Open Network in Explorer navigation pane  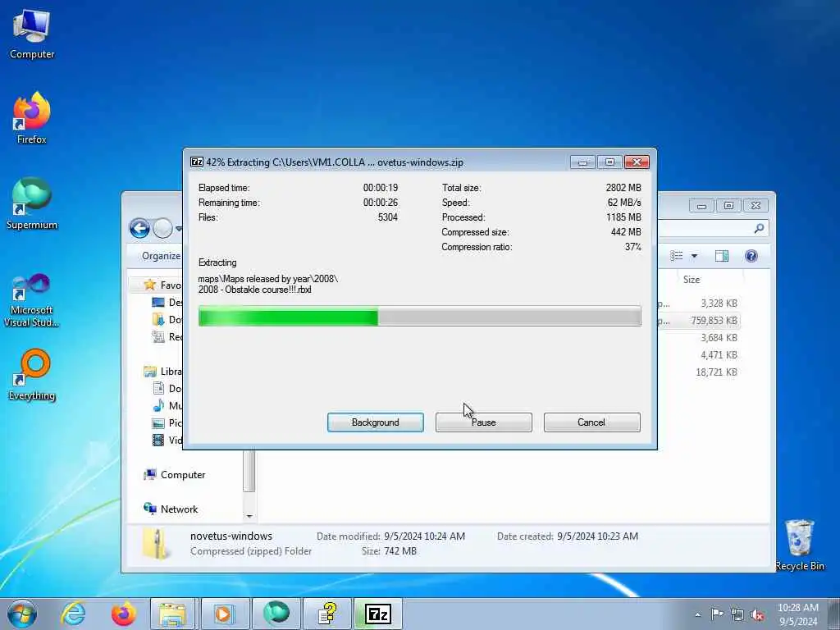[x=171, y=509]
